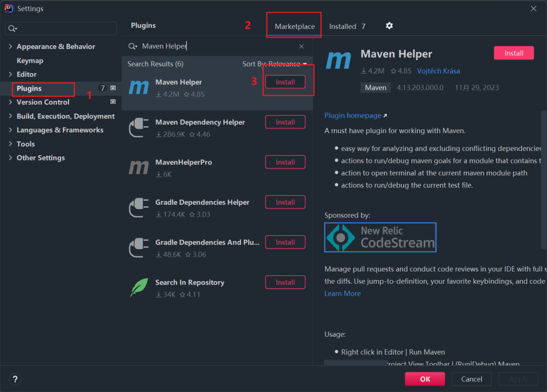Install the MavenHelperPro plugin
This screenshot has height=392, width=547.
tap(285, 162)
